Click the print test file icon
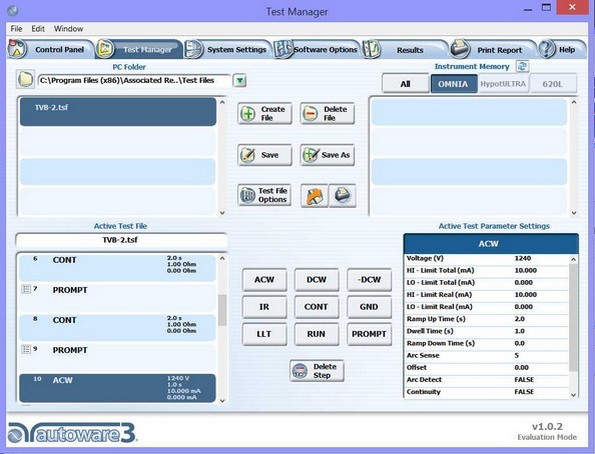595x454 pixels. tap(342, 195)
